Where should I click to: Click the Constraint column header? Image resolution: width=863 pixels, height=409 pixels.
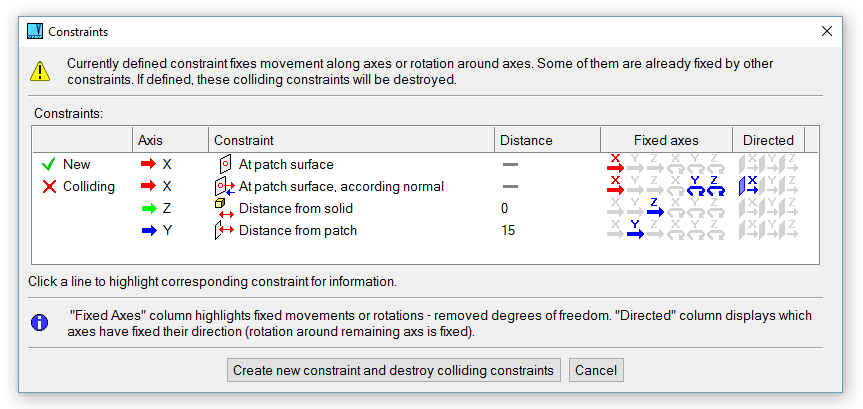244,140
